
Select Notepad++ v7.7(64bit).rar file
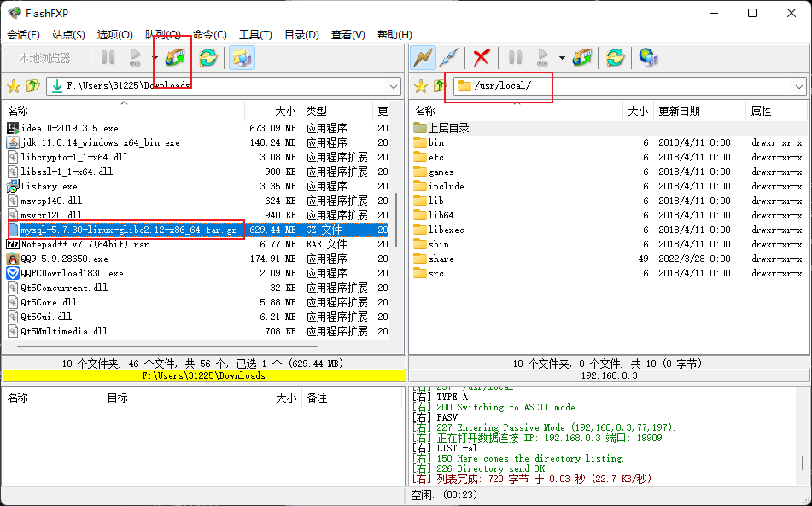tap(85, 244)
